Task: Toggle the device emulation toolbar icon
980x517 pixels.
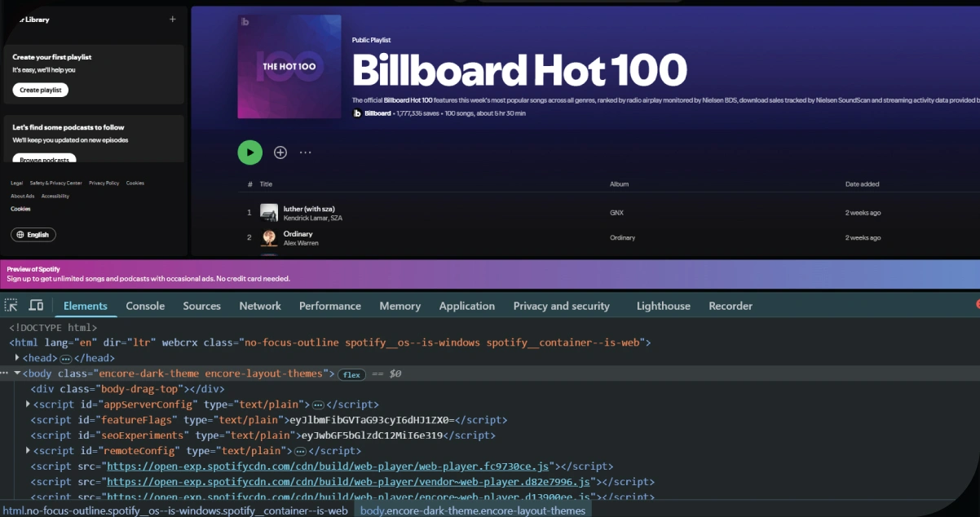Action: [34, 305]
